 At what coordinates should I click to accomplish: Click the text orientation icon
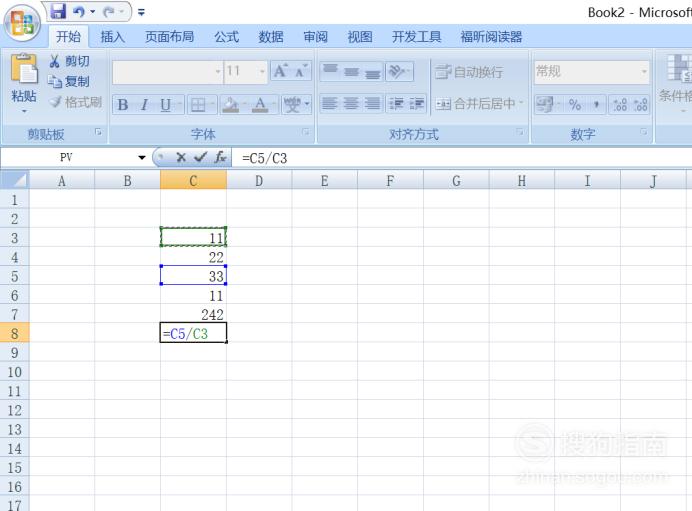(397, 71)
